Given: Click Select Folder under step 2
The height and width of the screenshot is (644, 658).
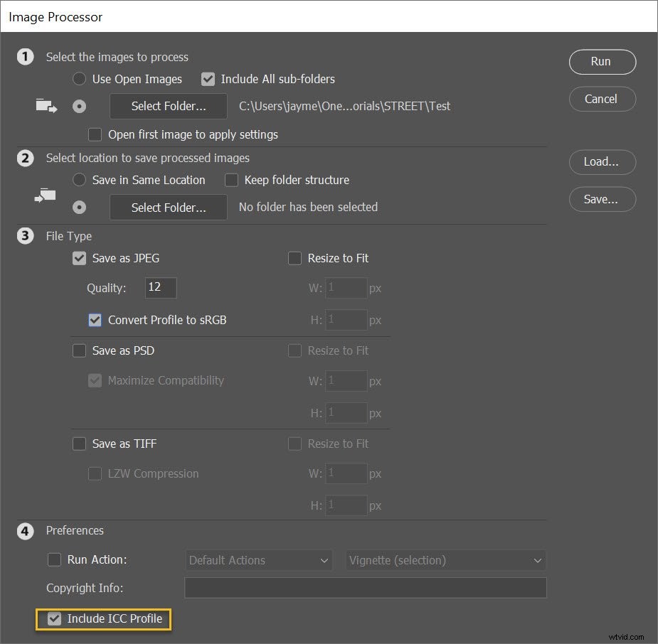Looking at the screenshot, I should (x=168, y=207).
